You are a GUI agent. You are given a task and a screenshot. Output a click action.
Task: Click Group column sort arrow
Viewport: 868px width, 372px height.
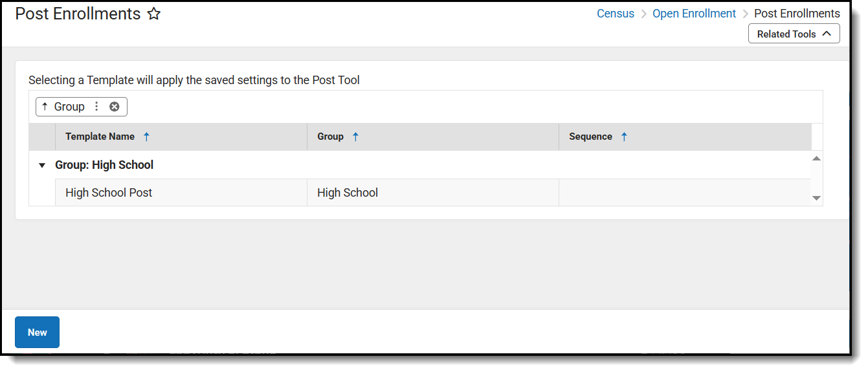click(x=355, y=137)
